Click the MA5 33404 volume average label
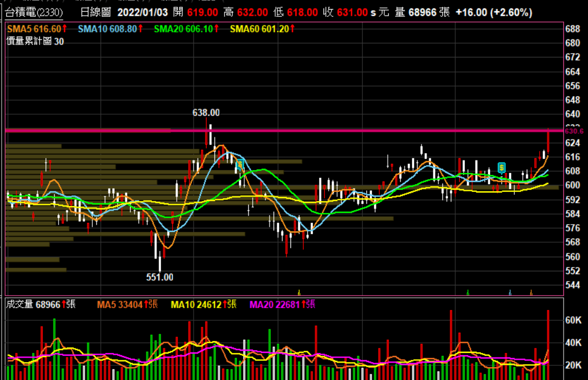The height and width of the screenshot is (380, 588). [127, 305]
